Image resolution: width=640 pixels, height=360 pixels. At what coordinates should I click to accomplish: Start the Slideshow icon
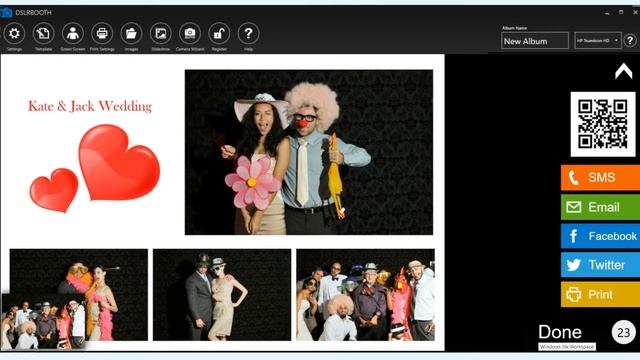[x=160, y=33]
